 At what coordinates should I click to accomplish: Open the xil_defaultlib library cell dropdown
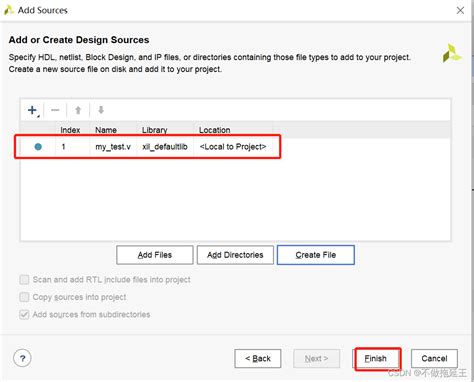coord(165,147)
